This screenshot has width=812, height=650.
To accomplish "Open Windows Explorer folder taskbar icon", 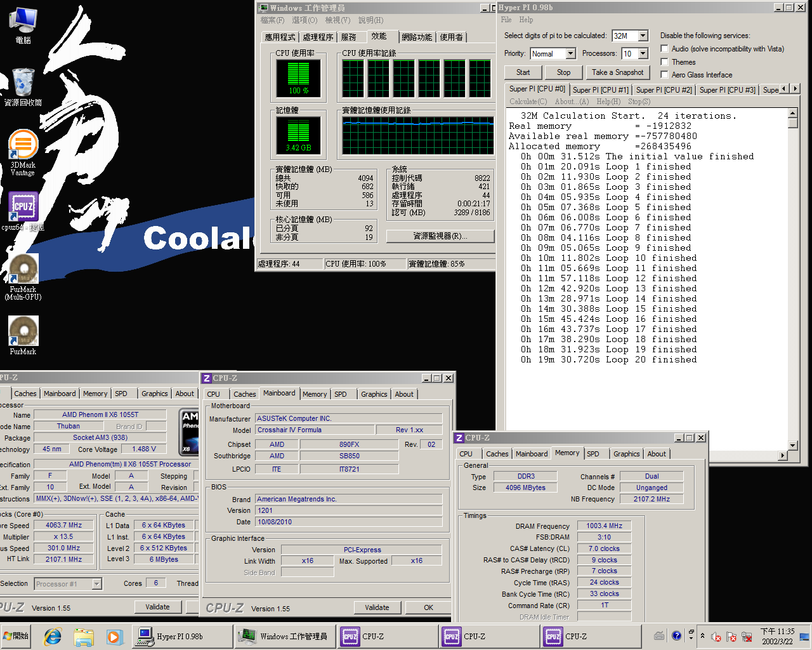I will pos(83,636).
